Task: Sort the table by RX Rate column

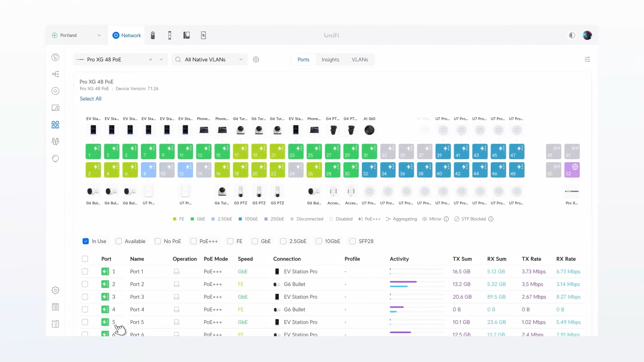Action: pos(566,259)
